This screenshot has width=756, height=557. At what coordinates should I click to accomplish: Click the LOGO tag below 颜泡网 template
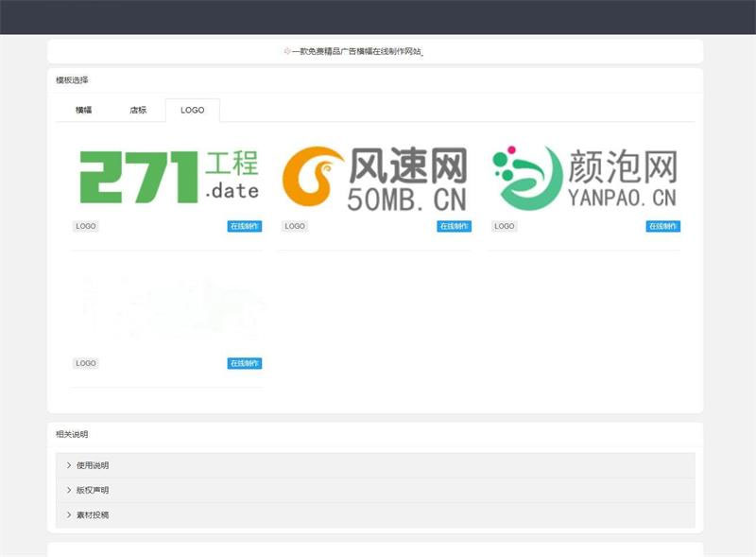coord(504,226)
